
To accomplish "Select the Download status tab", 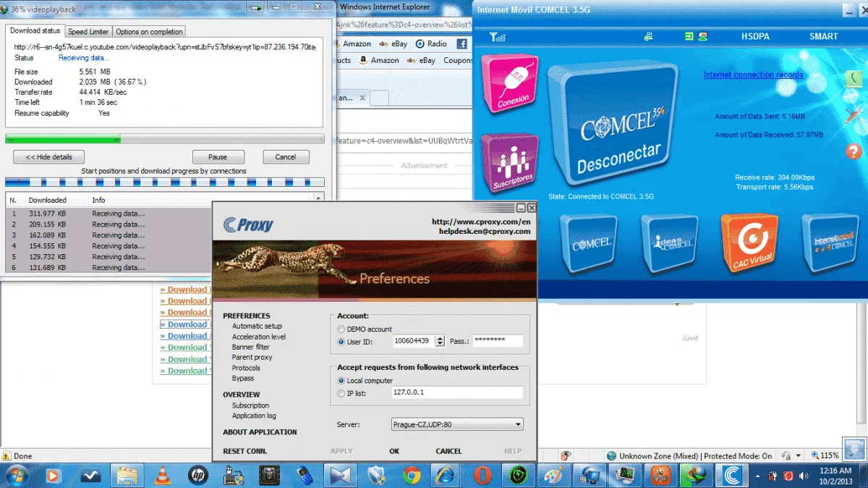I will [35, 31].
